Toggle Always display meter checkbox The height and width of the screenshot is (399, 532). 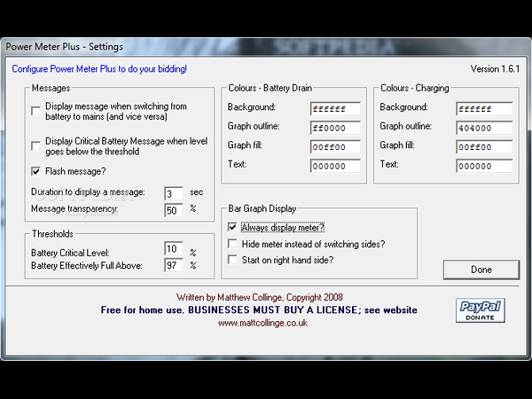pyautogui.click(x=232, y=228)
